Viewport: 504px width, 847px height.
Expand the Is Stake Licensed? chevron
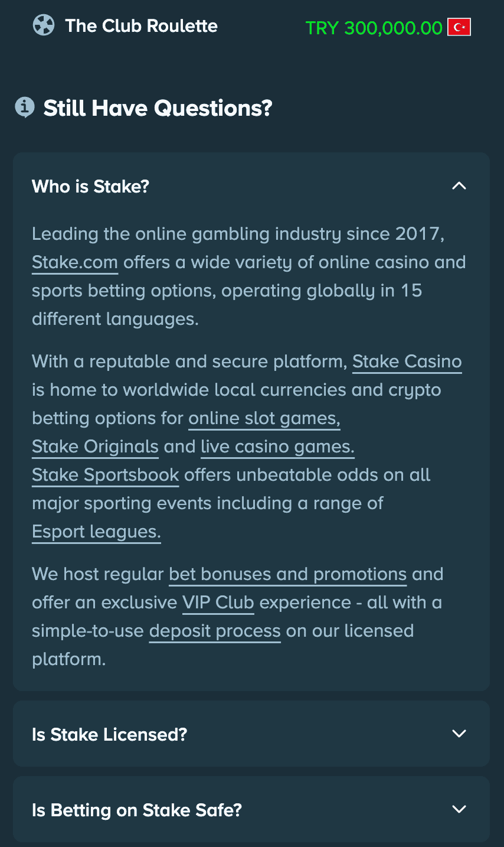point(459,734)
